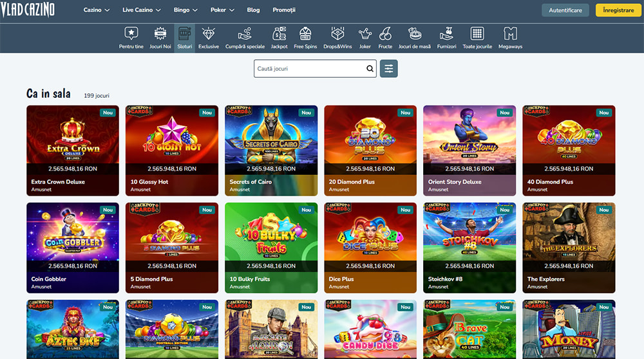This screenshot has width=644, height=359.
Task: Click the Autentificare button
Action: coord(565,10)
